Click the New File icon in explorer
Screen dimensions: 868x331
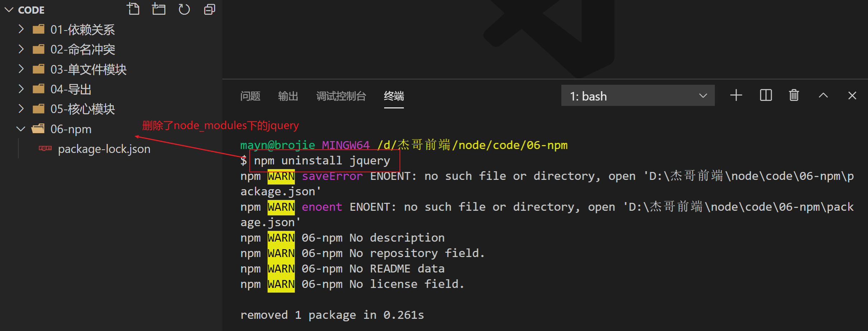click(x=133, y=9)
